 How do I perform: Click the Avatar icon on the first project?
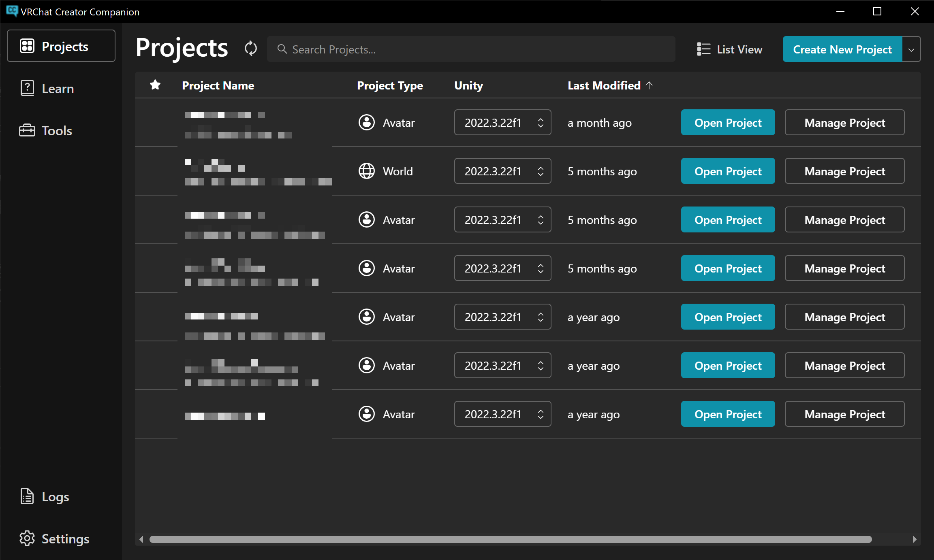367,122
